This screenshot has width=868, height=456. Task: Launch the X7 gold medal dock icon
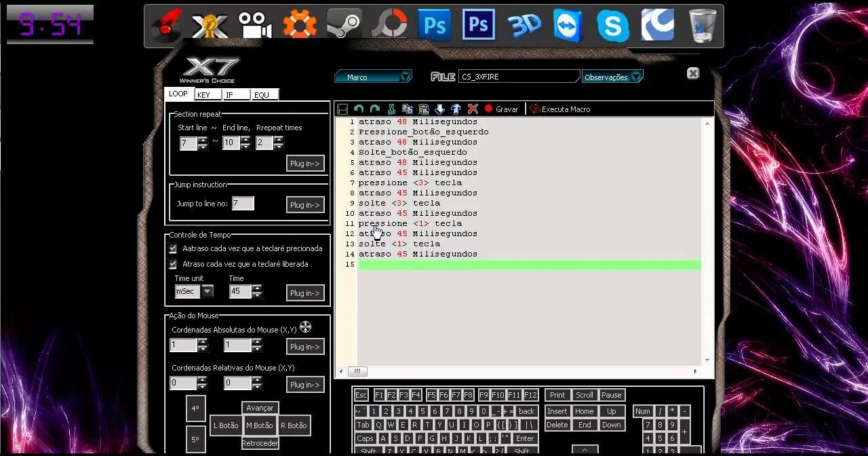210,26
